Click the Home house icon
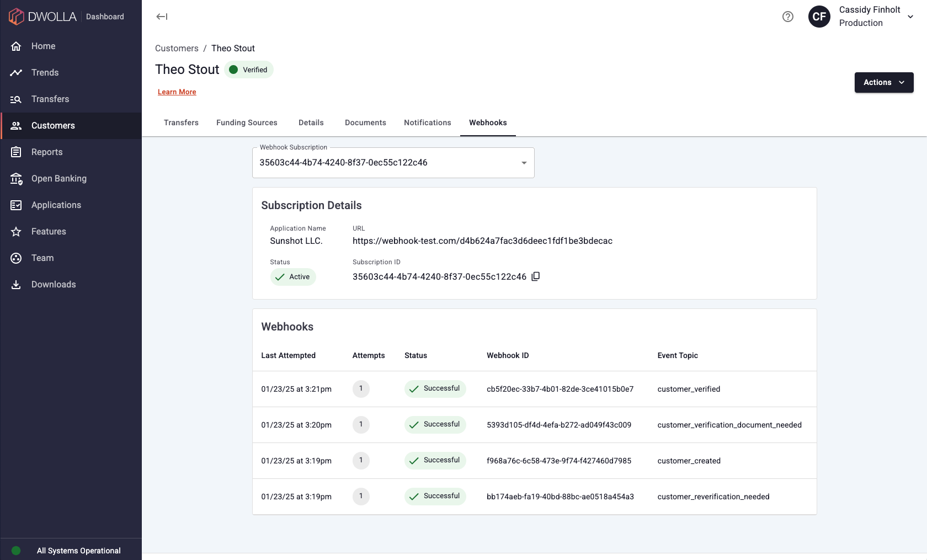 [x=16, y=46]
